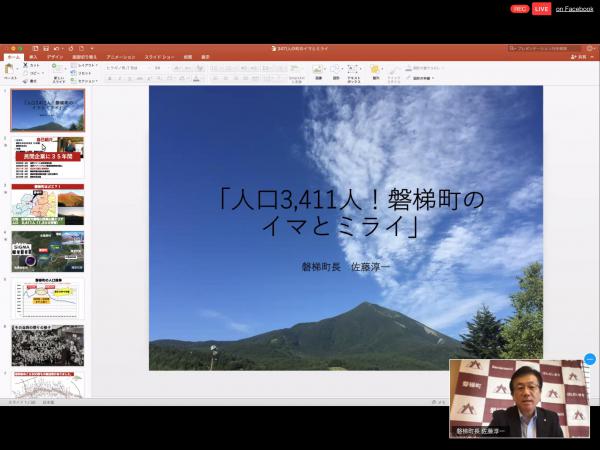Screen dimensions: 600x450
Task: Switch to the Home (ホーム) tab
Action: (x=14, y=57)
